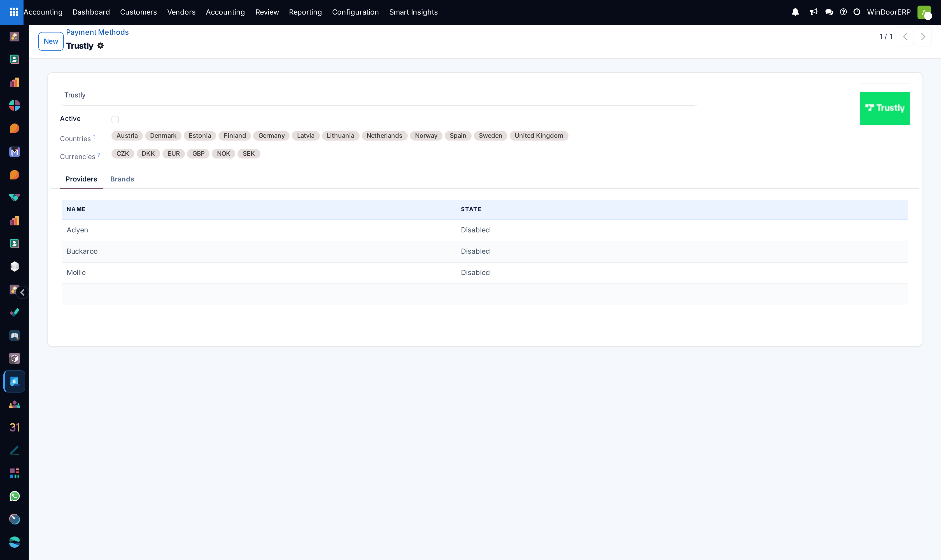
Task: Open the Vendors menu
Action: point(181,12)
